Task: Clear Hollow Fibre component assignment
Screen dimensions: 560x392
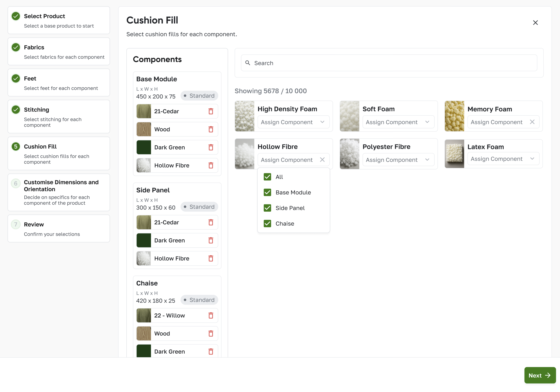Action: (322, 160)
